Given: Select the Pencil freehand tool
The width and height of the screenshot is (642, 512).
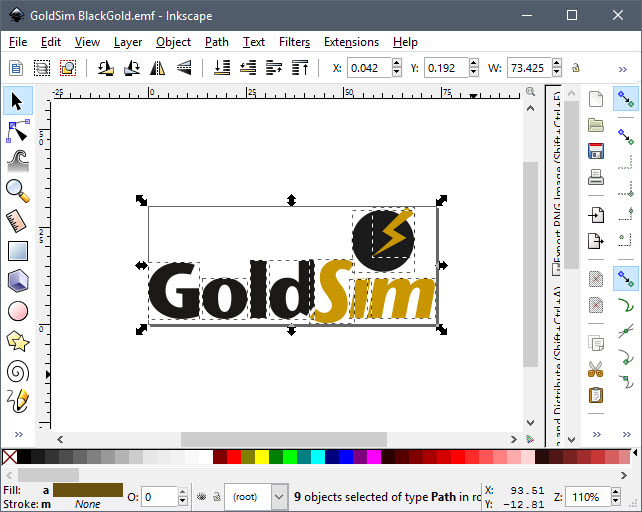Looking at the screenshot, I should click(18, 401).
